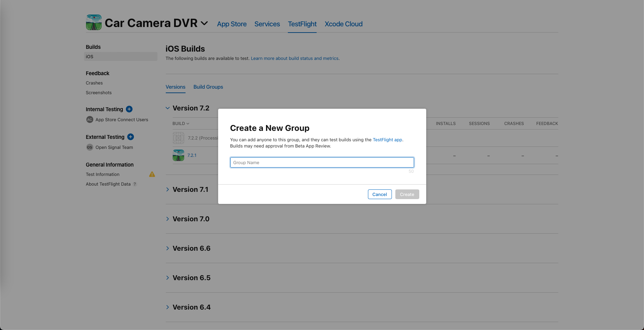Expand the Version 6.6 section
Screen dimensions: 644x330
[x=168, y=248]
